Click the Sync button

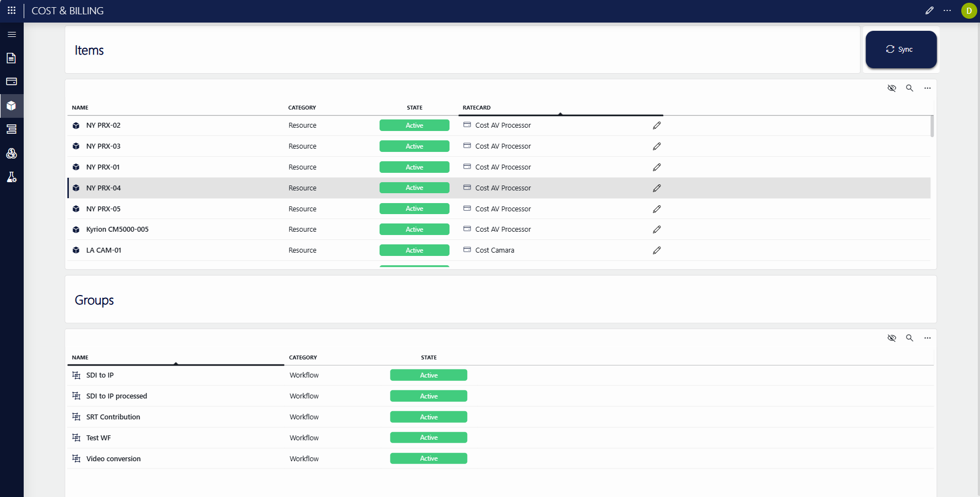click(901, 50)
